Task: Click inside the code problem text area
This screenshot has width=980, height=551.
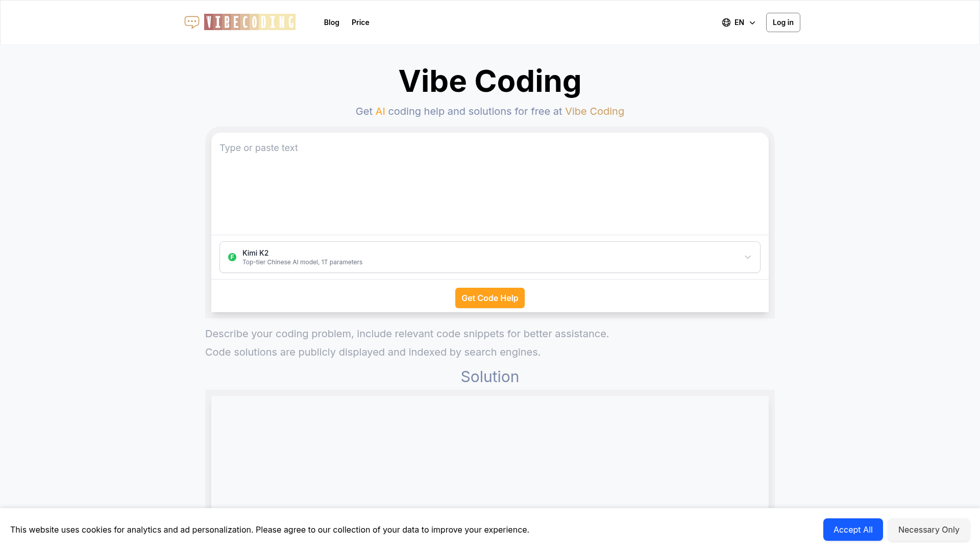Action: pos(489,184)
